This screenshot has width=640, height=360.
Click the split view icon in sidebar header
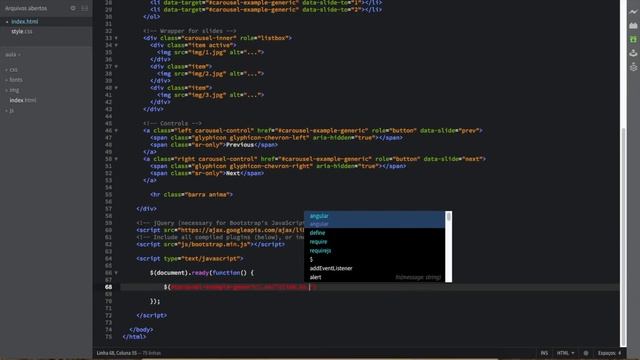pyautogui.click(x=84, y=8)
